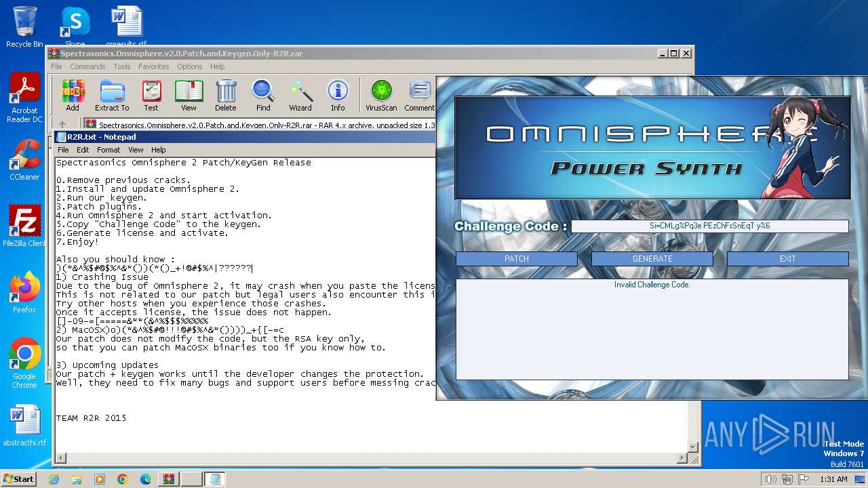The image size is (868, 488).
Task: Open the Format menu in Notepad
Action: 108,150
